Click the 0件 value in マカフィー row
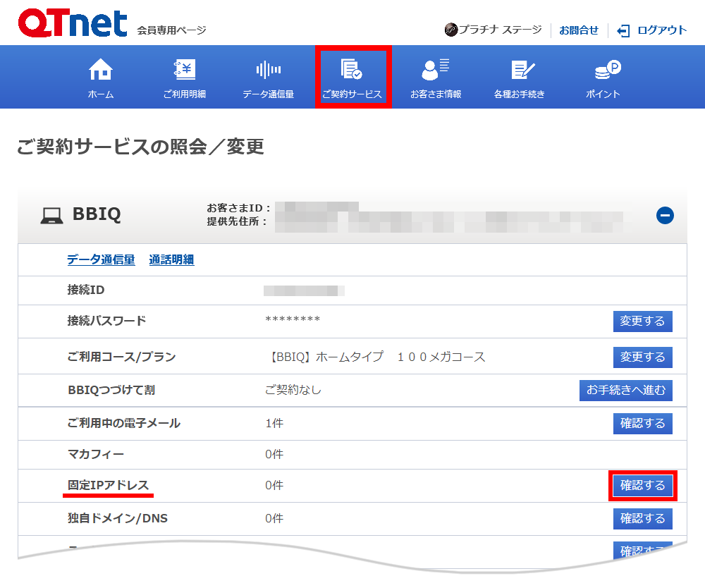 (274, 454)
